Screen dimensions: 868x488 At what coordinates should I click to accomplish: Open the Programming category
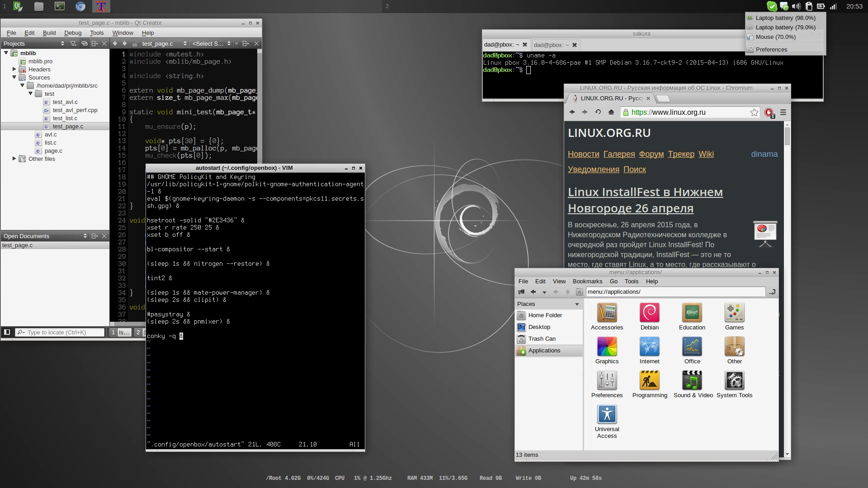(x=650, y=385)
